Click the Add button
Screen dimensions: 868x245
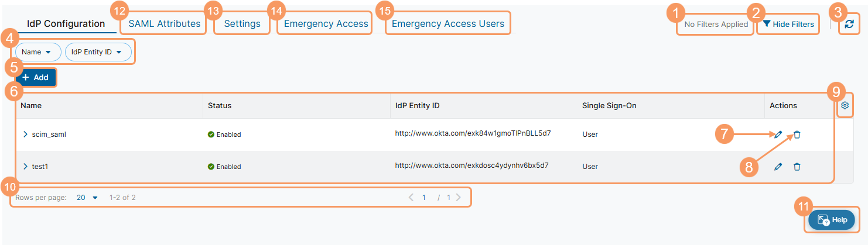coord(36,77)
